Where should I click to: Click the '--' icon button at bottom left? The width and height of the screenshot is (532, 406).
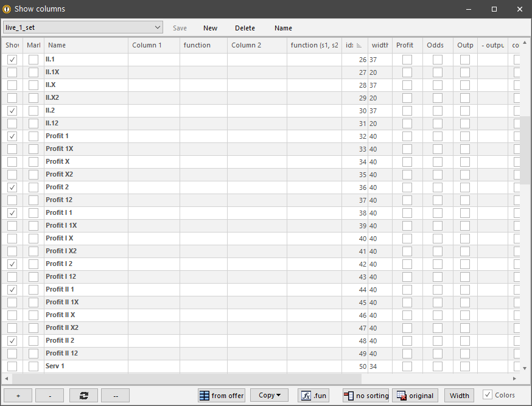coord(115,395)
